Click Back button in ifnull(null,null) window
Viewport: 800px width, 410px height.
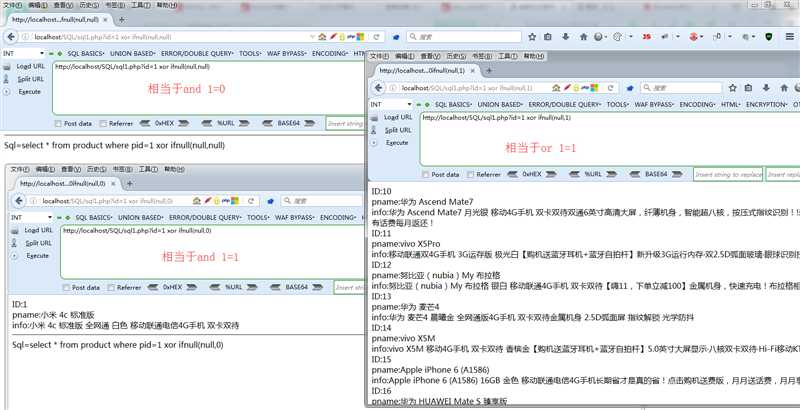pyautogui.click(x=11, y=37)
